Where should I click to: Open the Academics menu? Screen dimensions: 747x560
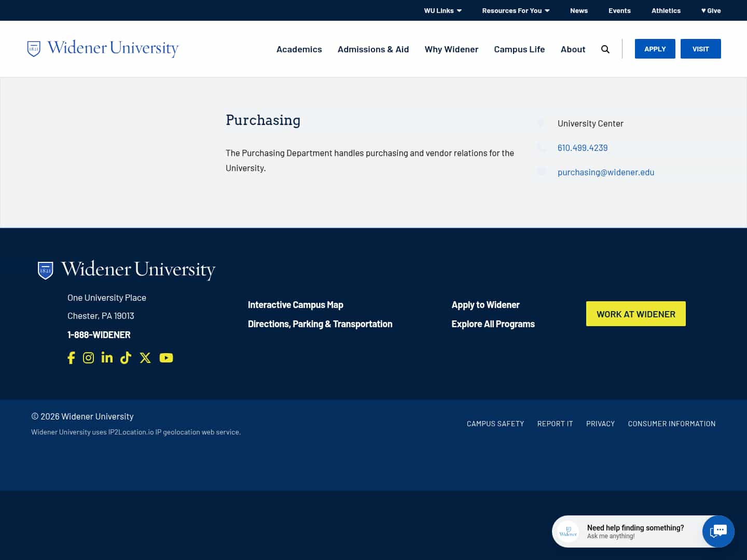(x=299, y=49)
